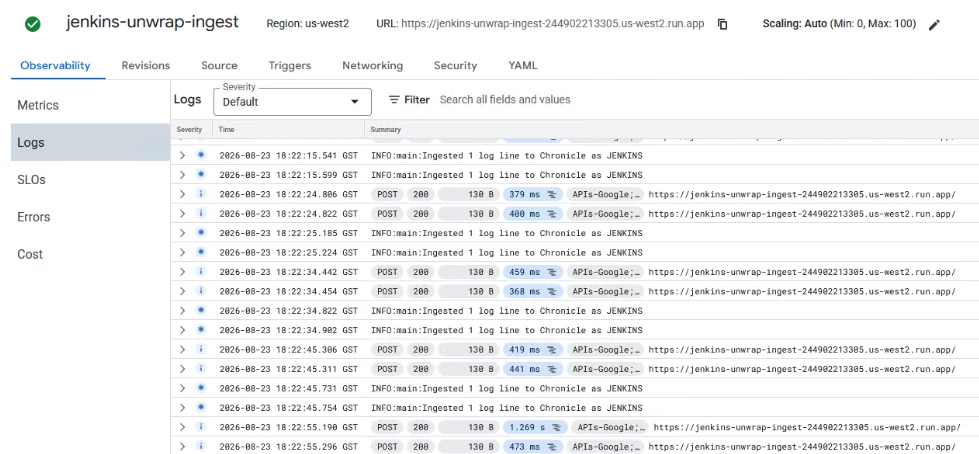The width and height of the screenshot is (979, 454).
Task: Click the 'Scaling: Auto (Min: 0, Max: 100)' text
Action: (x=839, y=24)
